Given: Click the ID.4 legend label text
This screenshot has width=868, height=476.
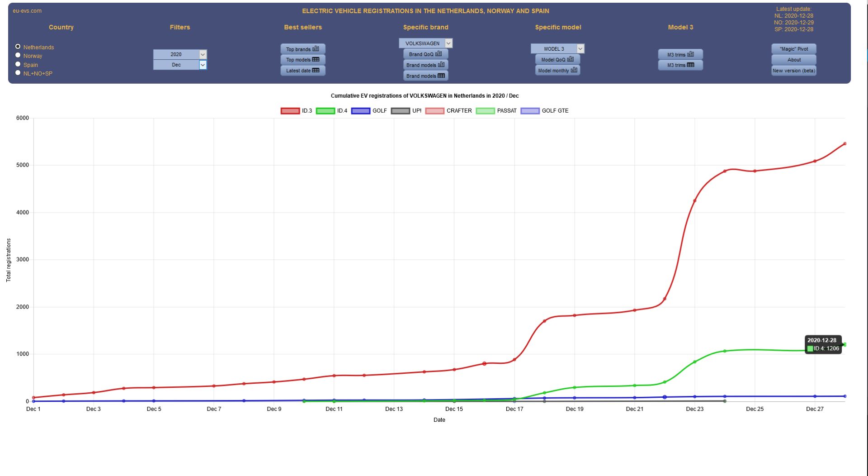Looking at the screenshot, I should [342, 111].
